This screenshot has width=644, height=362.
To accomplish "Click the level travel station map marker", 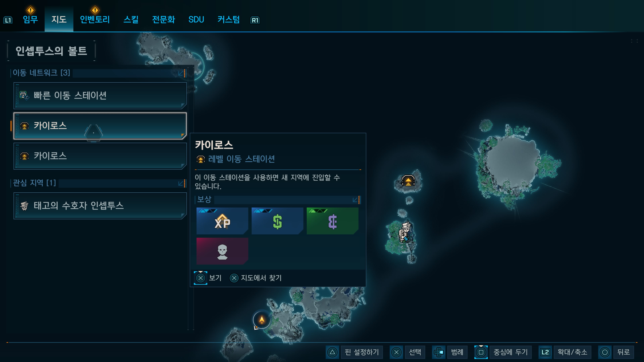I will pyautogui.click(x=408, y=180).
